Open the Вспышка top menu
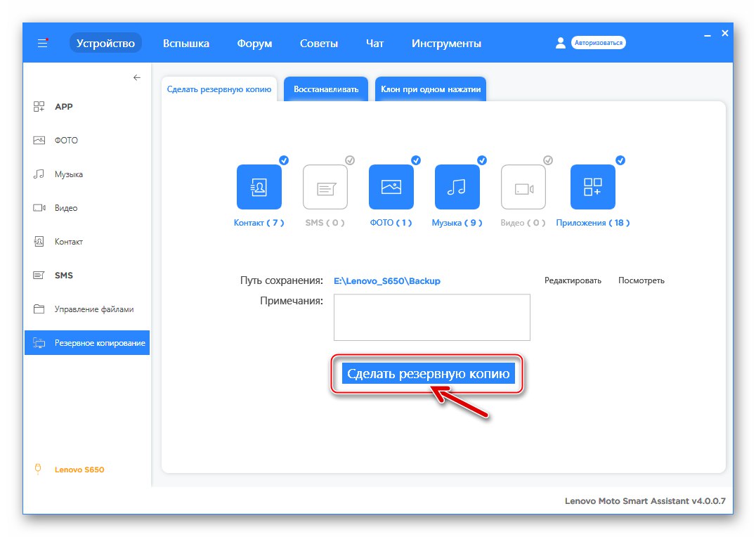Viewport: 756px width, 537px height. click(x=186, y=44)
